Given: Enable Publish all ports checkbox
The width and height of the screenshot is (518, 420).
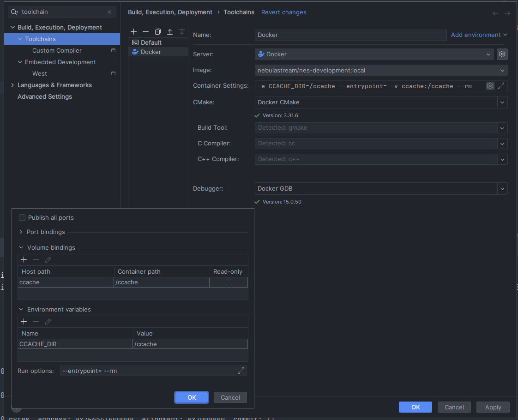Looking at the screenshot, I should point(22,217).
